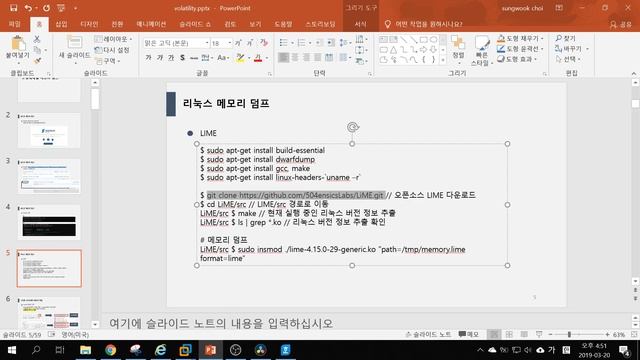640x360 pixels.
Task: Toggle normal view in status bar
Action: [x=494, y=334]
